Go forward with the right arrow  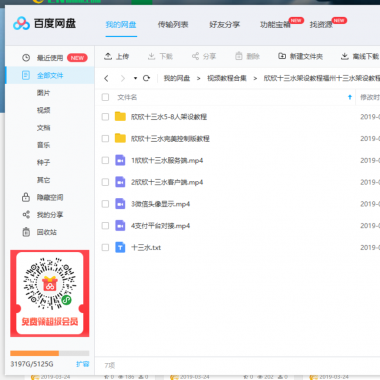123,78
